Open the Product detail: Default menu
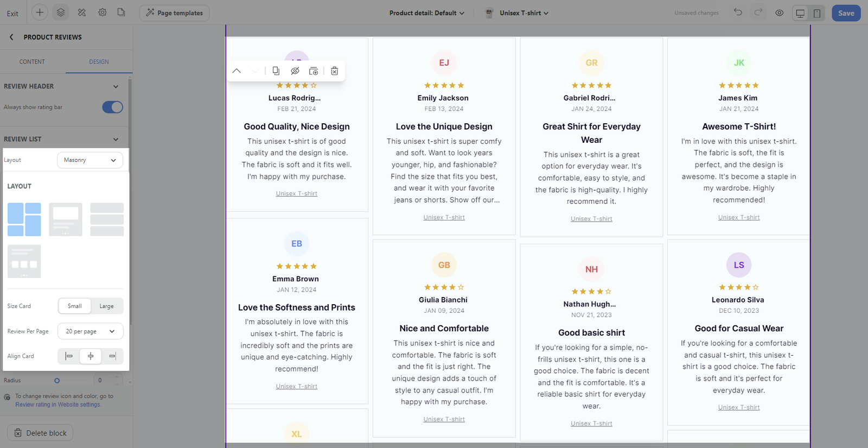This screenshot has height=448, width=868. 427,13
